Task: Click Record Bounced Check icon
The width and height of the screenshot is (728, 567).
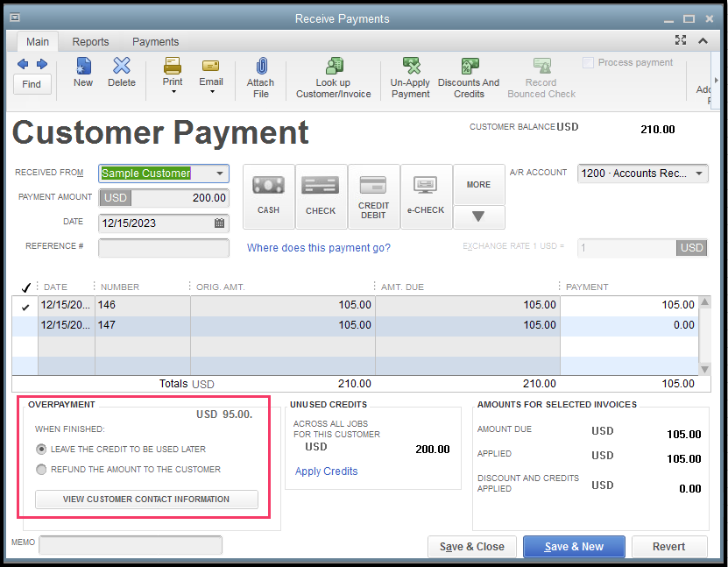Action: pos(541,66)
